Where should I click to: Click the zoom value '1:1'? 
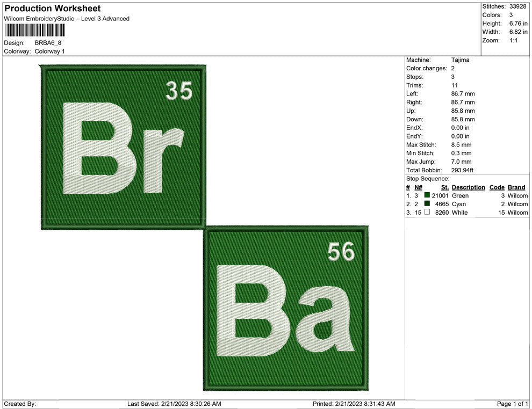pos(513,40)
